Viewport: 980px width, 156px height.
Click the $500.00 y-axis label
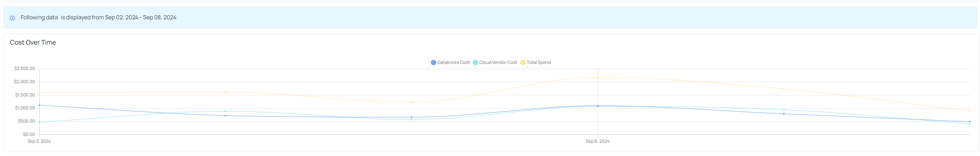tap(27, 121)
